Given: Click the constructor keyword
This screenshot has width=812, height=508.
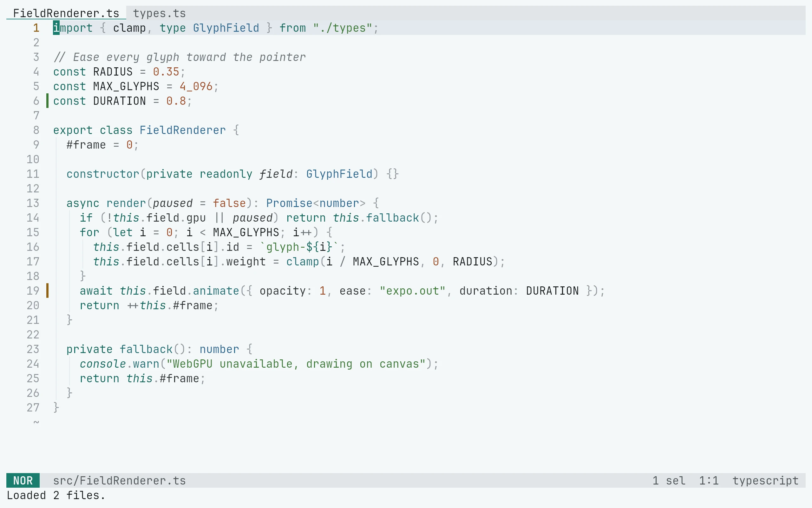Looking at the screenshot, I should [103, 174].
